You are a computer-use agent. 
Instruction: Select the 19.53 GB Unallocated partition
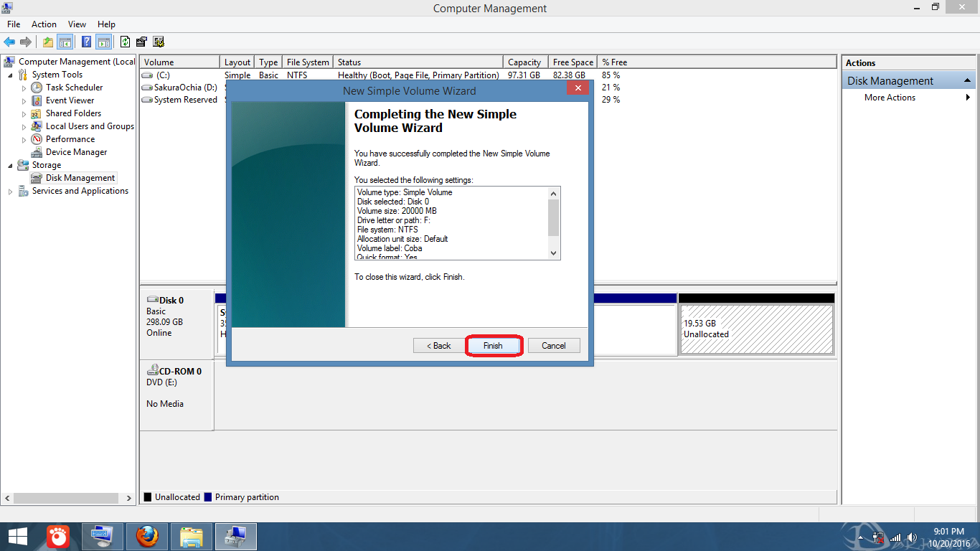tap(756, 329)
